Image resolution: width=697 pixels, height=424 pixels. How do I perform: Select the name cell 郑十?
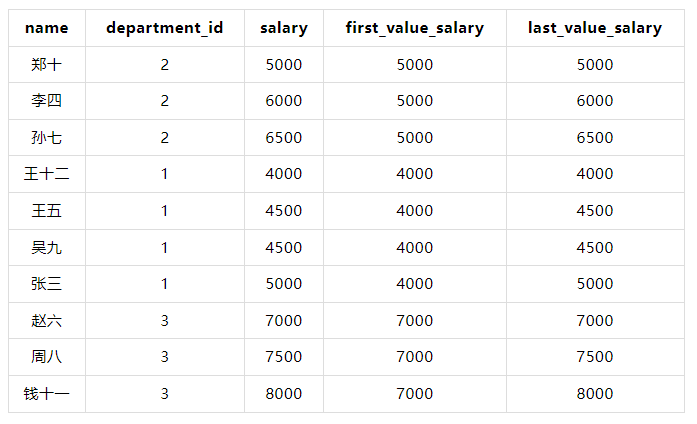pyautogui.click(x=46, y=65)
